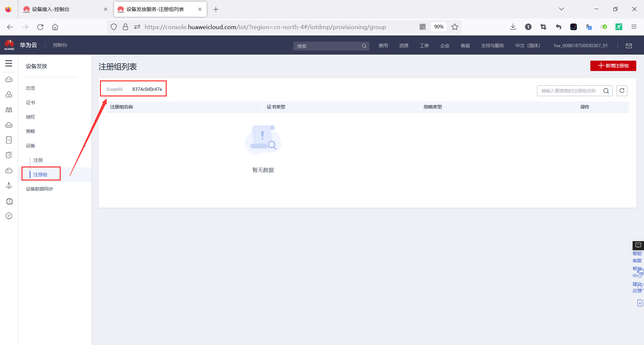Expand the list all tabs dropdown
Image resolution: width=644 pixels, height=345 pixels.
(x=561, y=9)
